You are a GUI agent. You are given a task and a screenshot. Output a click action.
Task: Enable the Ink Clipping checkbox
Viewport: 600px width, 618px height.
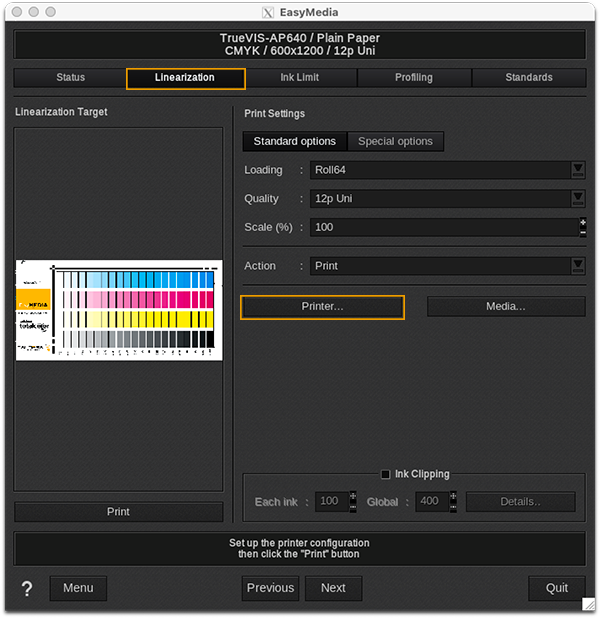386,474
